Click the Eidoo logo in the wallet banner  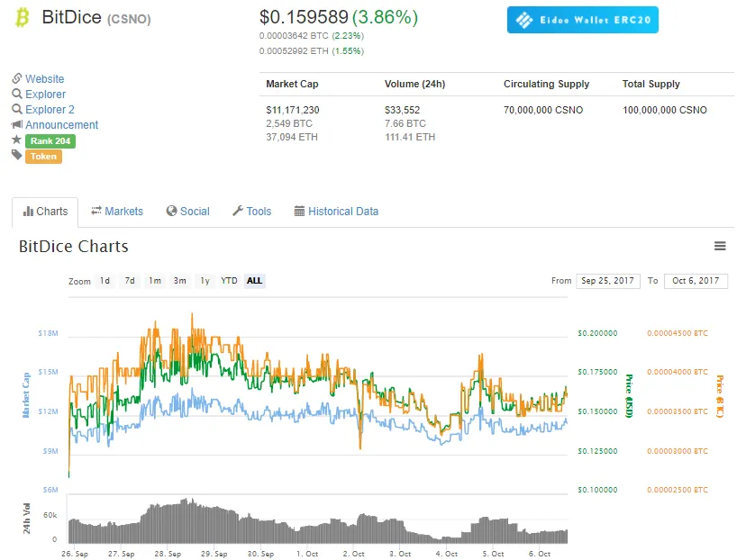point(524,20)
